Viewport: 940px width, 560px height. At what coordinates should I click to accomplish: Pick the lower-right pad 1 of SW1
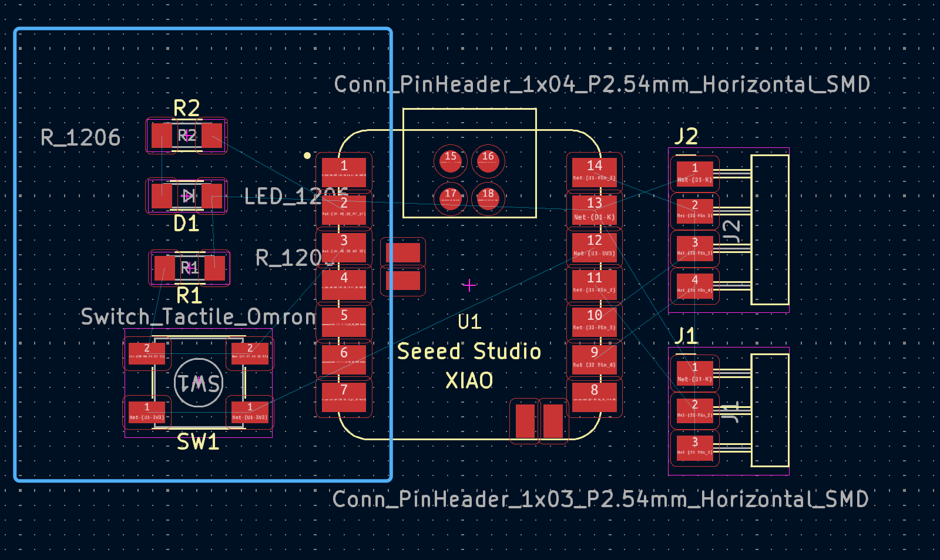click(x=250, y=412)
